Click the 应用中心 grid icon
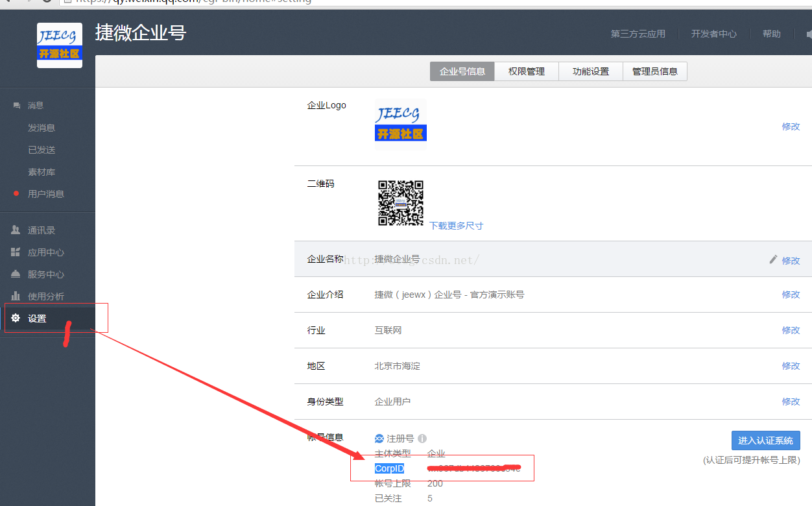This screenshot has height=506, width=812. point(16,252)
